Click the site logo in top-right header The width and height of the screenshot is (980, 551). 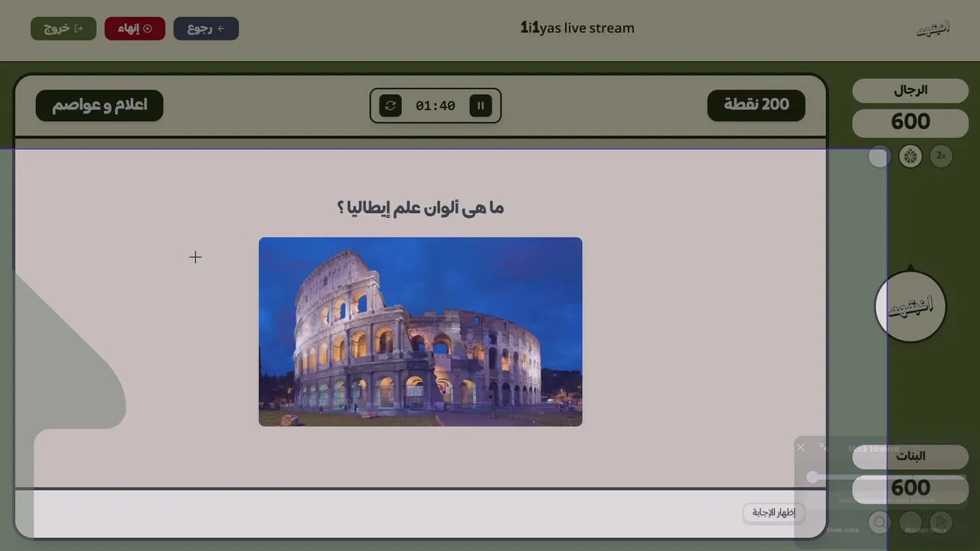pos(933,29)
